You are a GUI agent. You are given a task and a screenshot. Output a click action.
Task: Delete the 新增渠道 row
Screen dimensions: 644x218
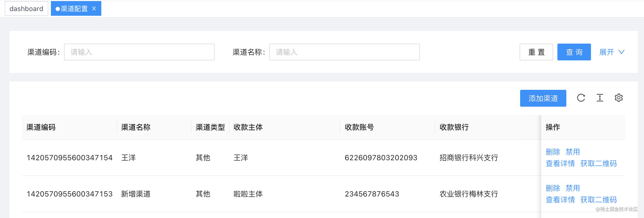pos(553,188)
